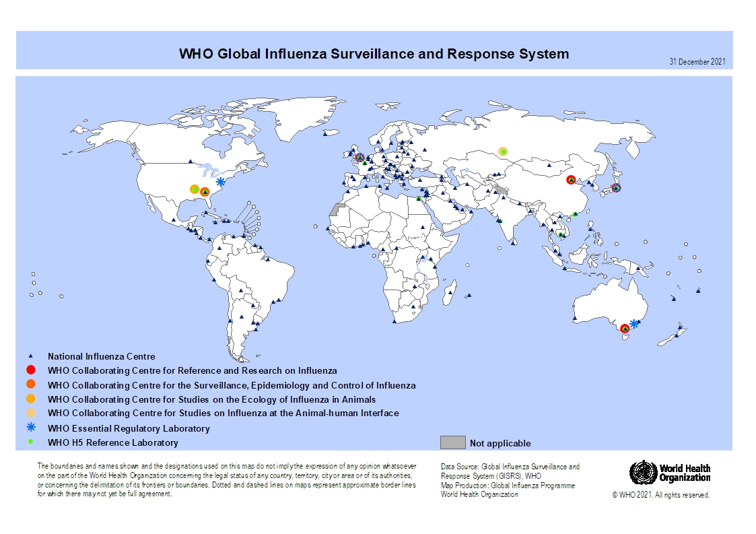Viewport: 756px width, 534px height.
Task: Click the Surveillance, Epidemiology and Control legend circle
Action: pyautogui.click(x=30, y=385)
